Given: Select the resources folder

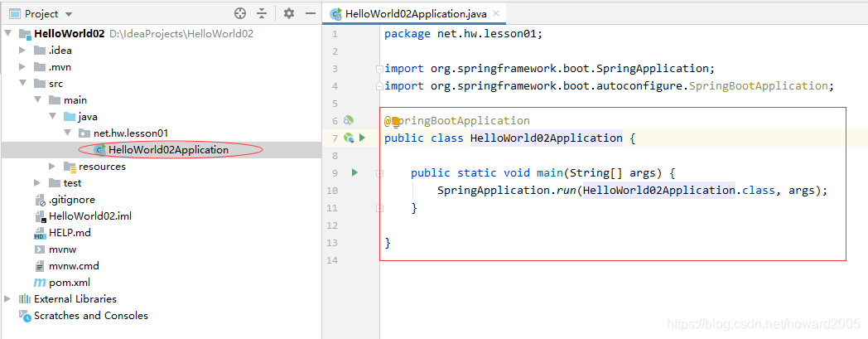Looking at the screenshot, I should [102, 166].
